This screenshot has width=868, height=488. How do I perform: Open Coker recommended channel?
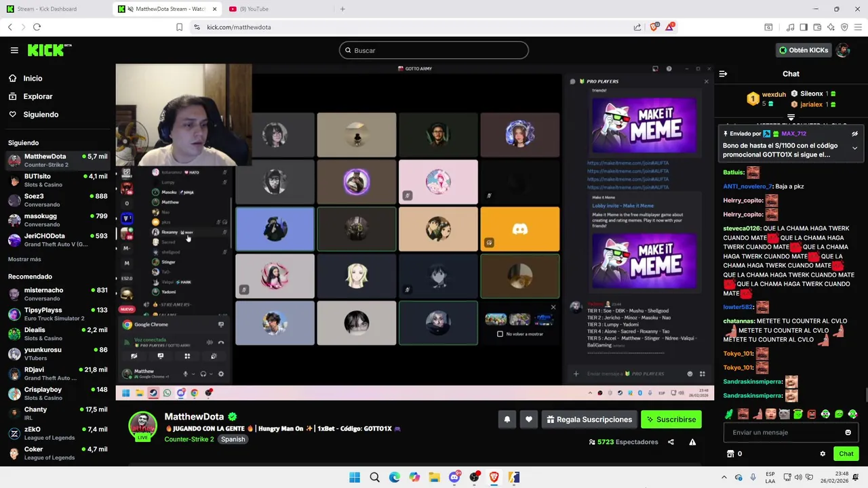point(58,453)
